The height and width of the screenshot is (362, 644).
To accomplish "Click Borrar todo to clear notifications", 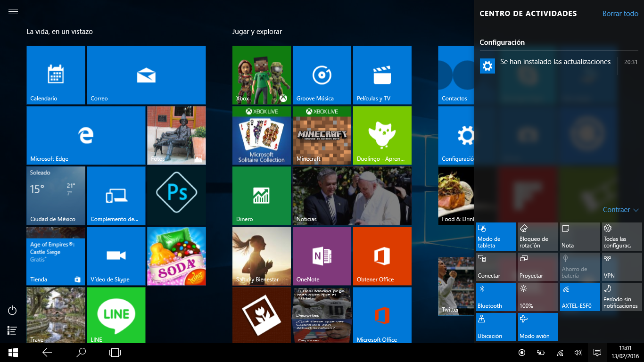I will click(620, 14).
